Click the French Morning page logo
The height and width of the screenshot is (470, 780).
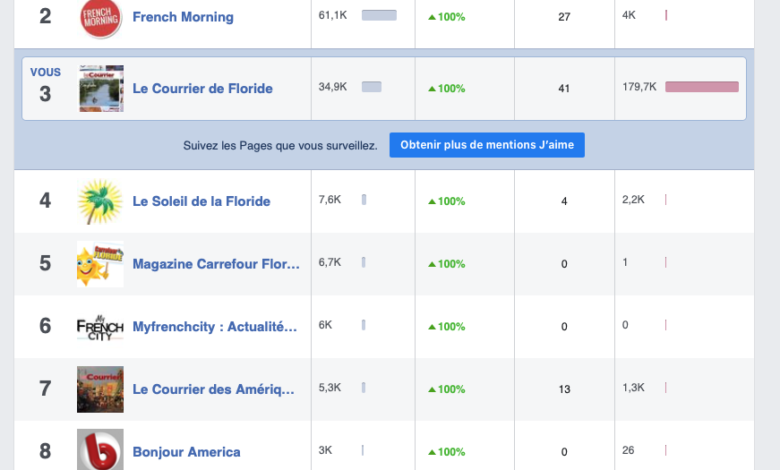click(x=100, y=18)
